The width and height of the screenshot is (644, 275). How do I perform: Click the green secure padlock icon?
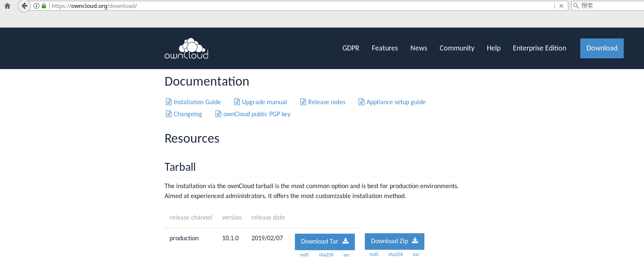coord(43,6)
